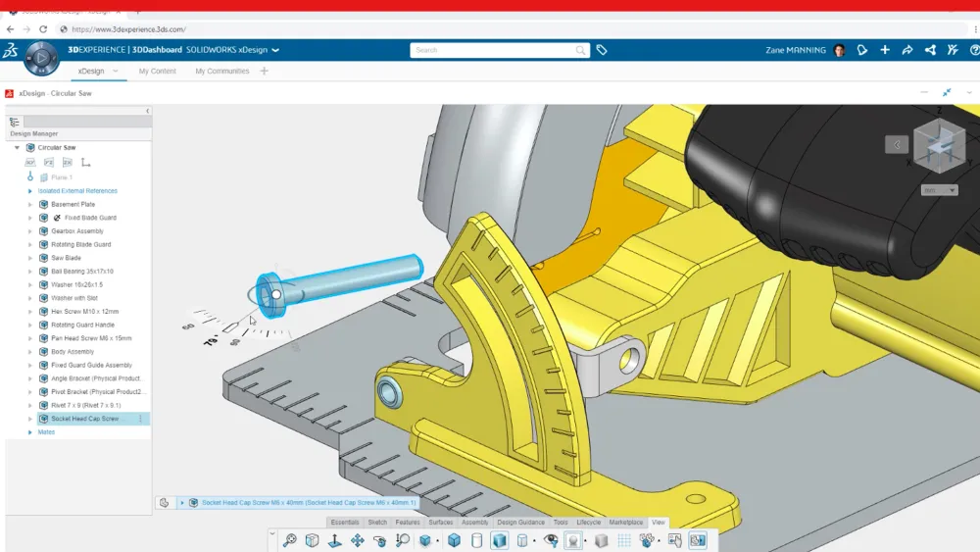Select the wireframe cylinder display style
The height and width of the screenshot is (552, 980).
(476, 540)
